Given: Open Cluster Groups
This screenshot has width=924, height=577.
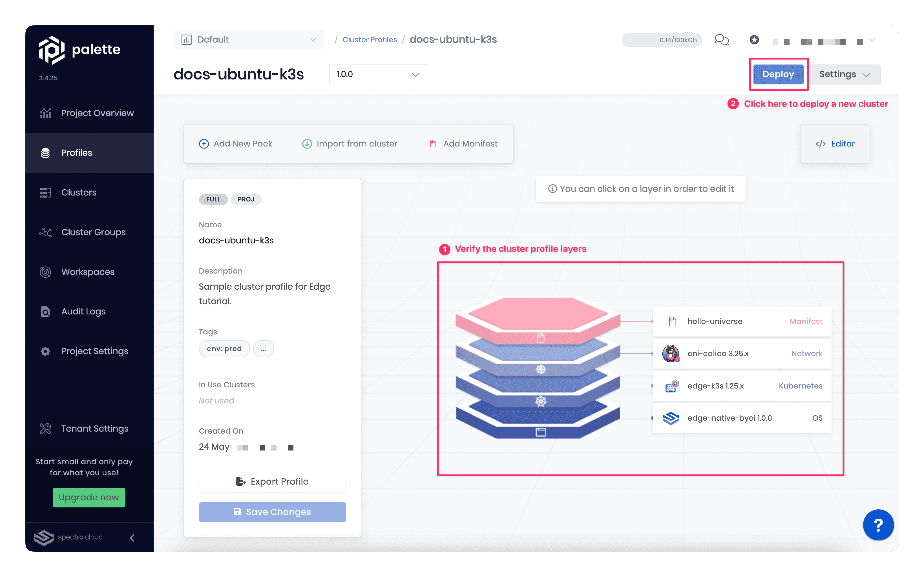Looking at the screenshot, I should pos(89,232).
